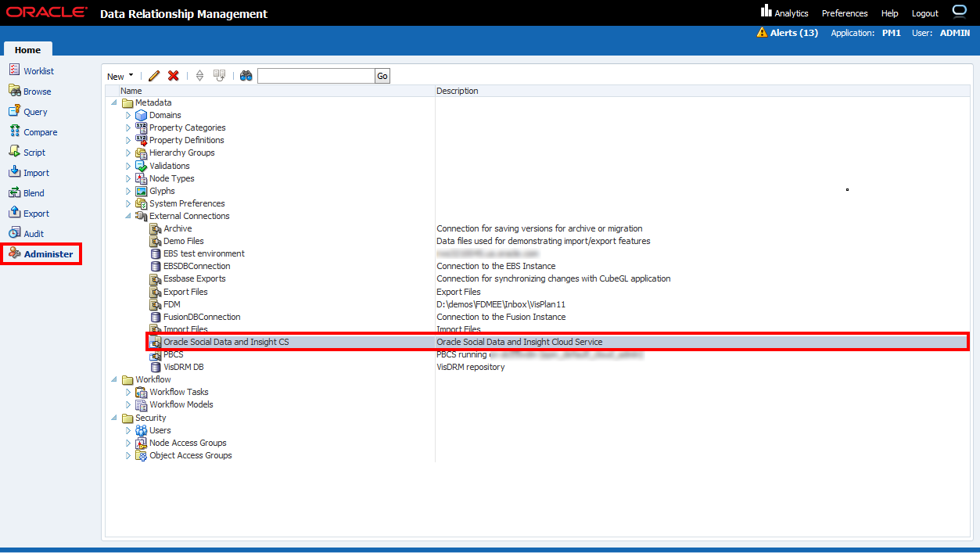Open the Query sidebar icon
The height and width of the screenshot is (553, 980).
tap(15, 111)
